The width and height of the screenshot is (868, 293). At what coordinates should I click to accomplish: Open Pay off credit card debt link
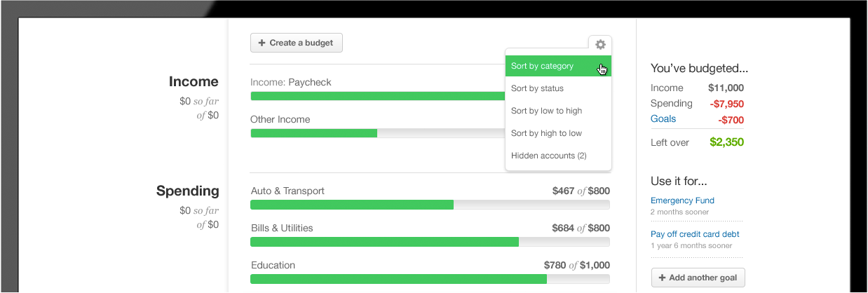click(x=695, y=234)
